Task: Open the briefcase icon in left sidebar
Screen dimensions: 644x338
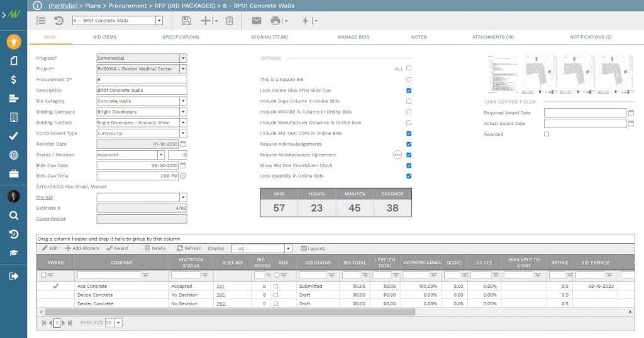Action: (x=14, y=174)
